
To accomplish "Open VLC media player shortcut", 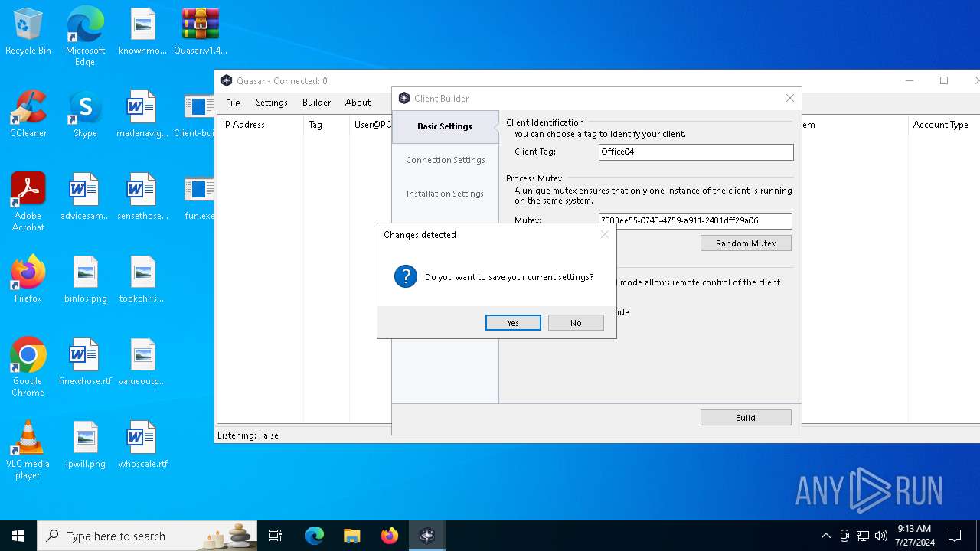I will coord(28,449).
